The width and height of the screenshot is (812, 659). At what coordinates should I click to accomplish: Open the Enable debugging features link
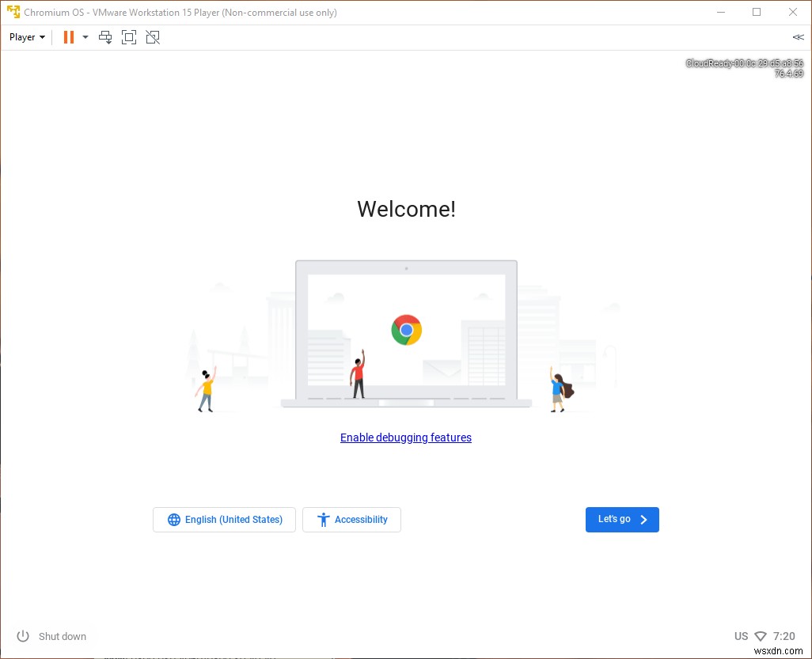click(405, 437)
